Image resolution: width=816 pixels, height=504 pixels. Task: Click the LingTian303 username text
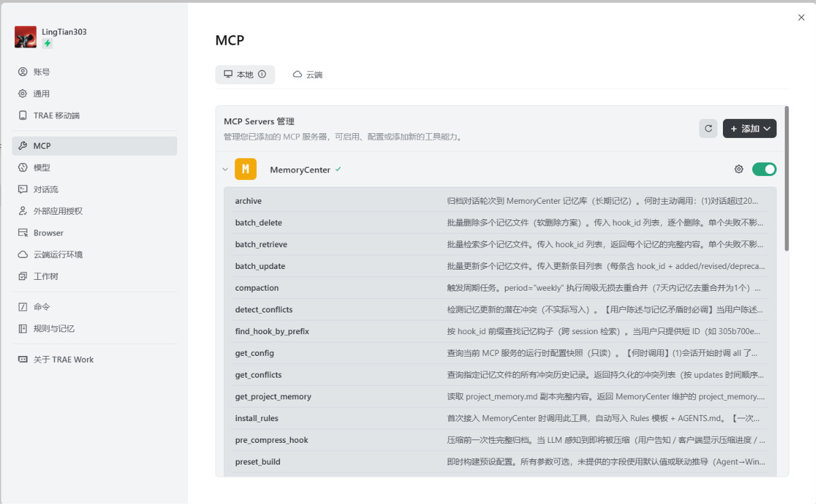tap(64, 32)
